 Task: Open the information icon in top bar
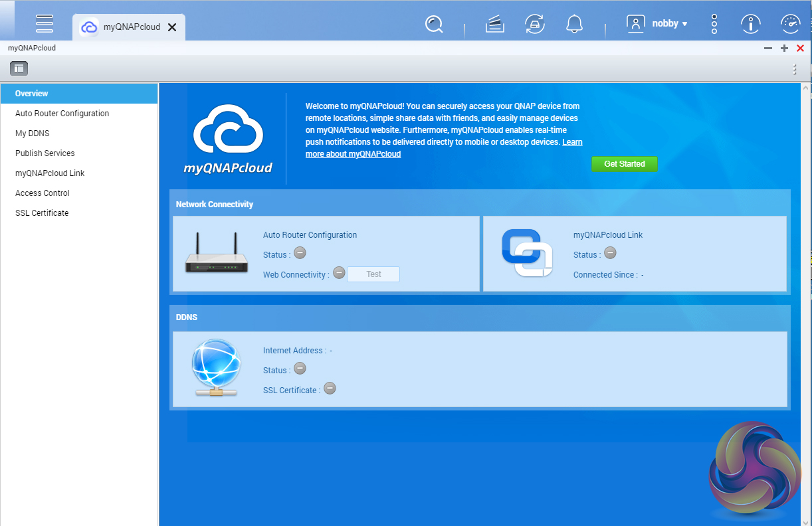(x=751, y=24)
